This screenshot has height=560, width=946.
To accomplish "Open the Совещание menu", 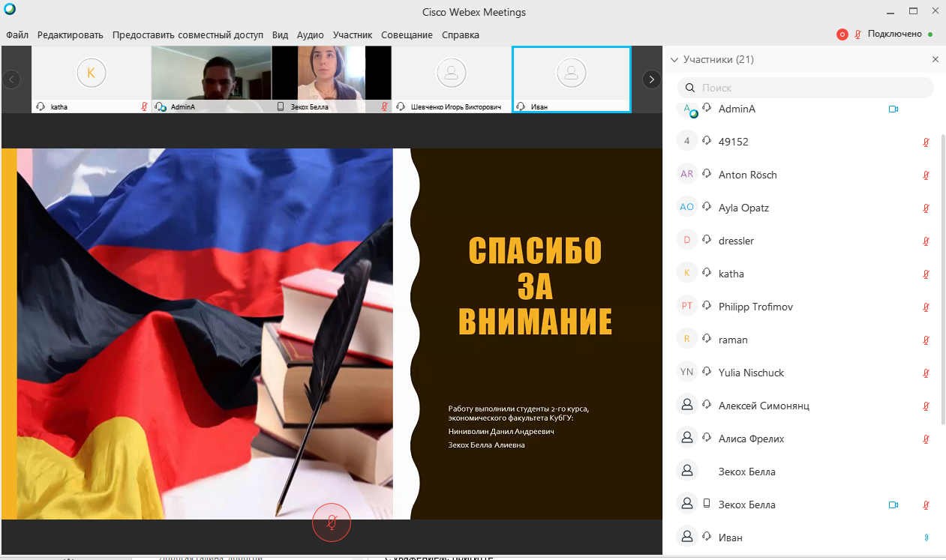I will pyautogui.click(x=407, y=35).
